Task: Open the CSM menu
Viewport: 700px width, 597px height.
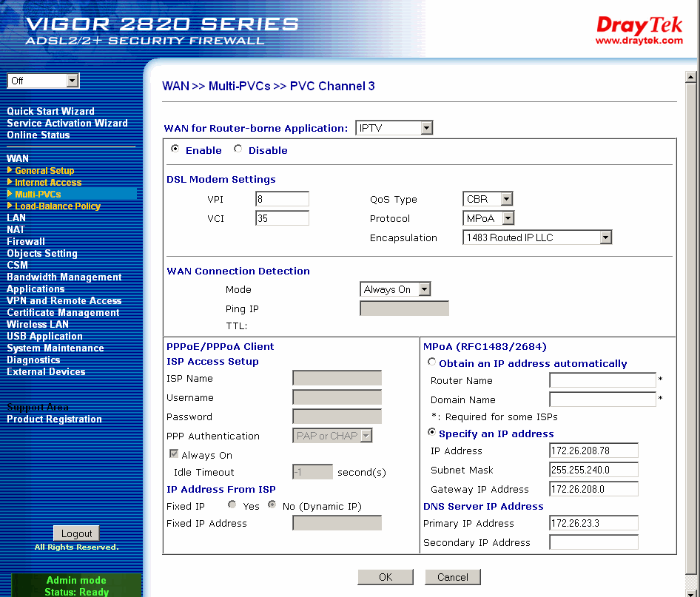Action: 18,265
